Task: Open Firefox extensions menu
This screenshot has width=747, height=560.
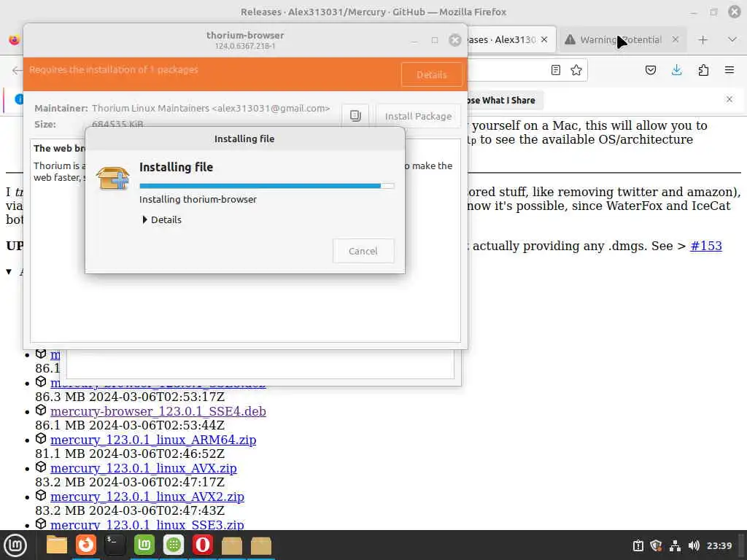Action: coord(703,71)
